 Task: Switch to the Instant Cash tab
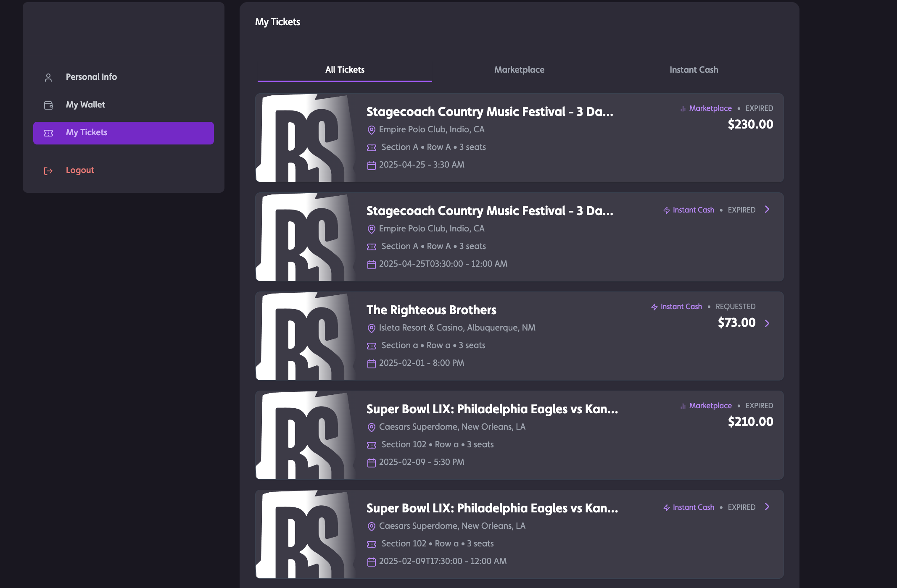click(694, 70)
